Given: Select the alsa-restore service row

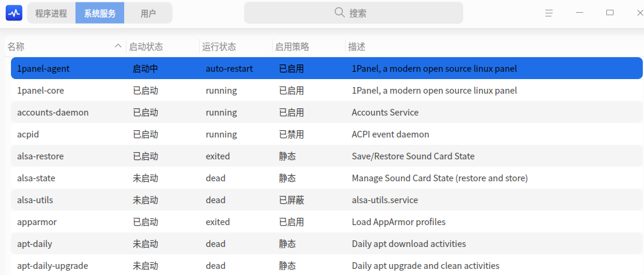Looking at the screenshot, I should (326, 156).
